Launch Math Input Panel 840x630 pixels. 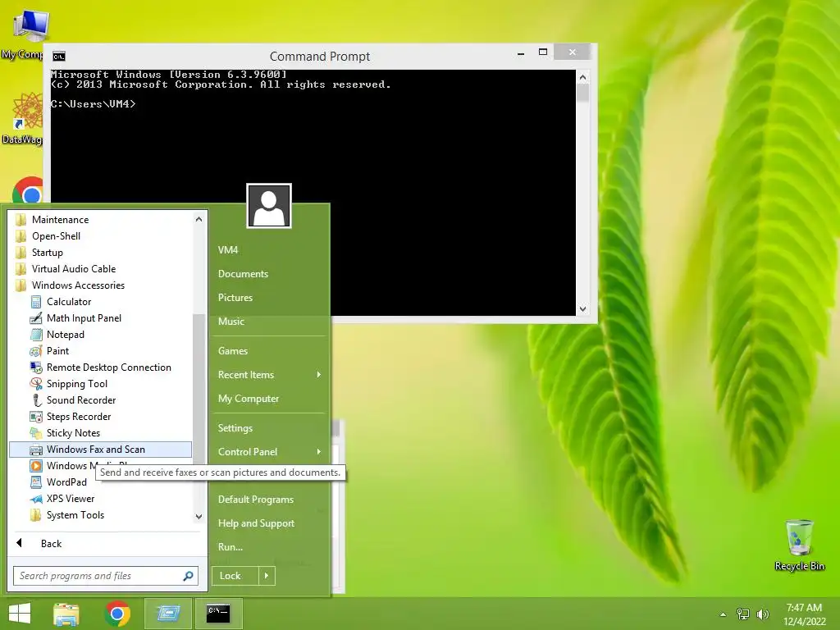click(x=100, y=318)
